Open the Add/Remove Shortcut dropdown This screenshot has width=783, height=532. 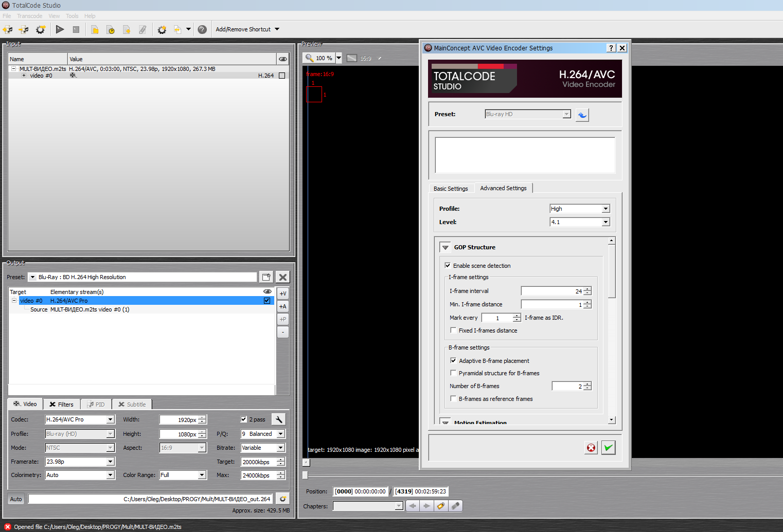click(x=247, y=29)
